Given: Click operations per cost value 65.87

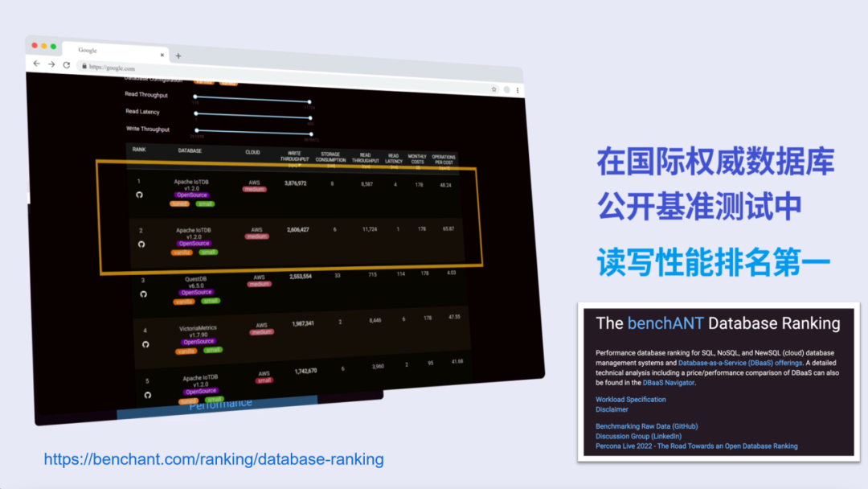Looking at the screenshot, I should click(448, 228).
